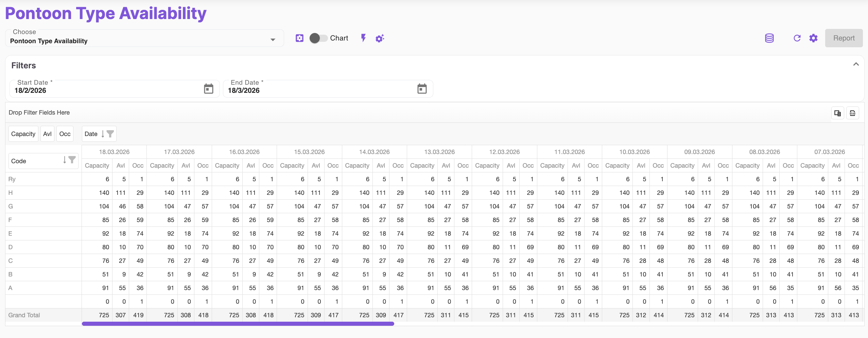Image resolution: width=868 pixels, height=338 pixels.
Task: Click the gear with sparkle icon
Action: (380, 38)
